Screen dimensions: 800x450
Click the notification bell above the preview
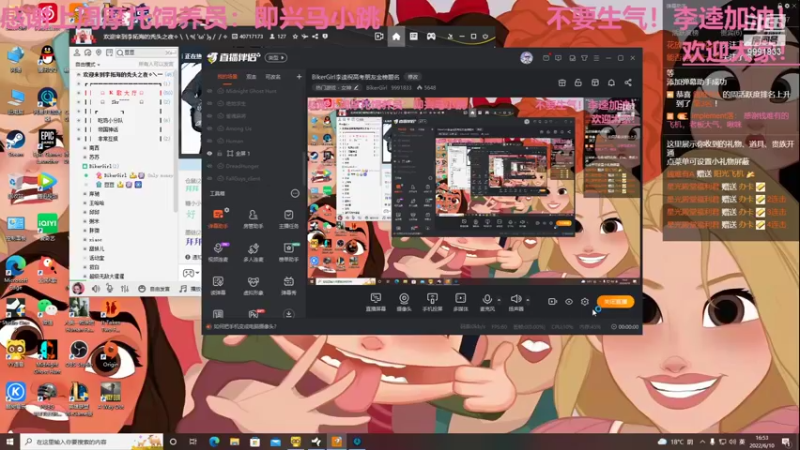(611, 83)
